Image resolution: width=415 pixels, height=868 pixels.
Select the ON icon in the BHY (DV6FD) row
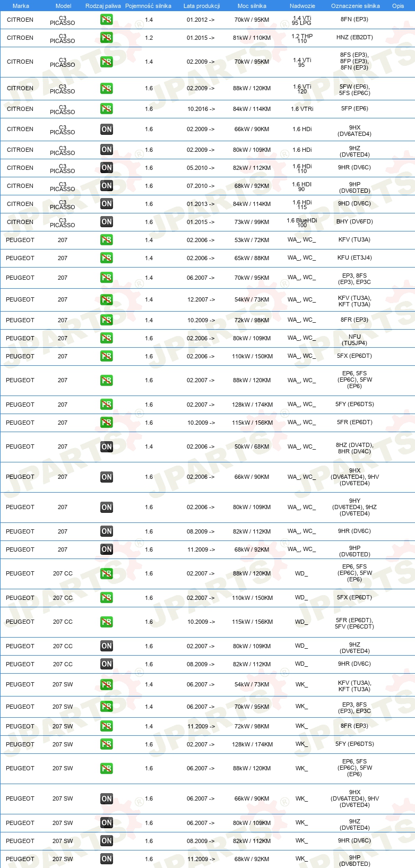point(106,222)
